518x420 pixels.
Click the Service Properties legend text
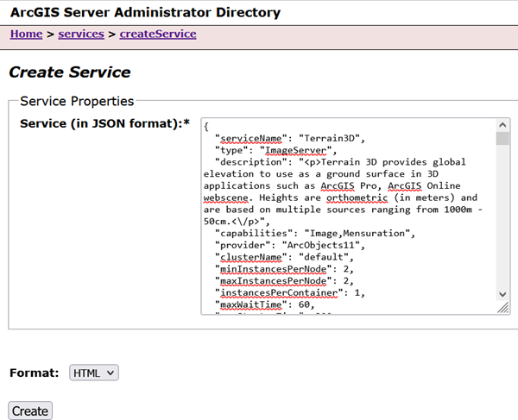(x=77, y=101)
